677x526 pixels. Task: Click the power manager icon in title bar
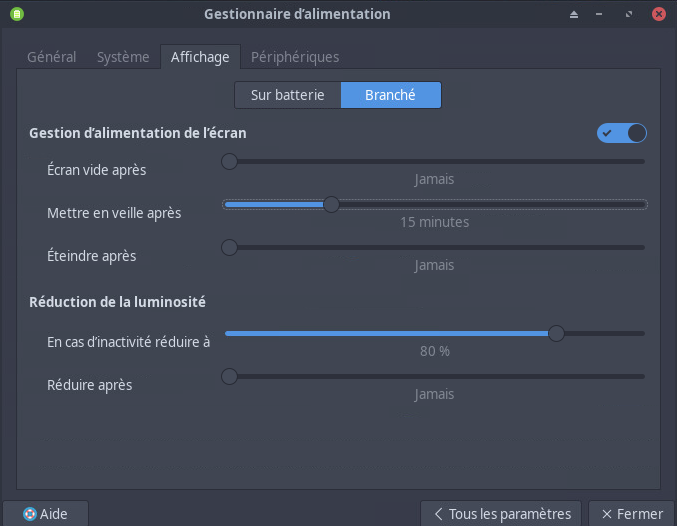(16, 14)
